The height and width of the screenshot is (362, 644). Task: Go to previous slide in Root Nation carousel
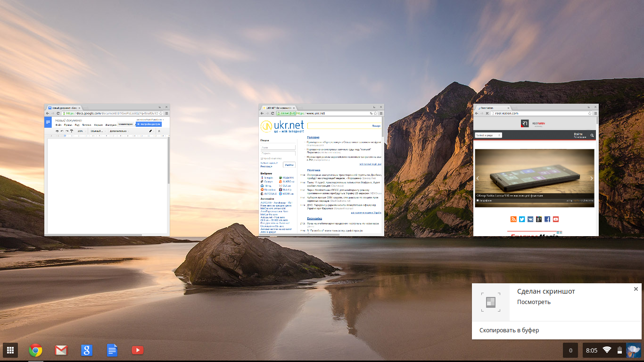click(x=478, y=178)
